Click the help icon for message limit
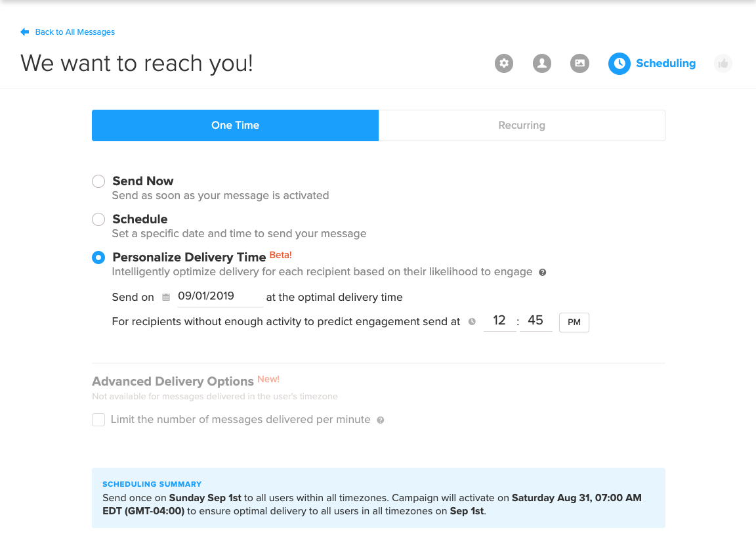This screenshot has width=756, height=536. click(x=381, y=420)
